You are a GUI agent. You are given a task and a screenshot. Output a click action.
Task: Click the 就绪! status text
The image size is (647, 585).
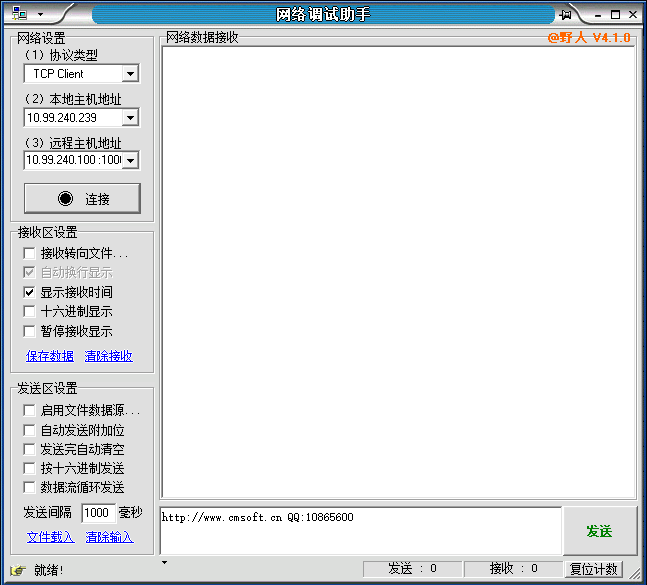(49, 571)
